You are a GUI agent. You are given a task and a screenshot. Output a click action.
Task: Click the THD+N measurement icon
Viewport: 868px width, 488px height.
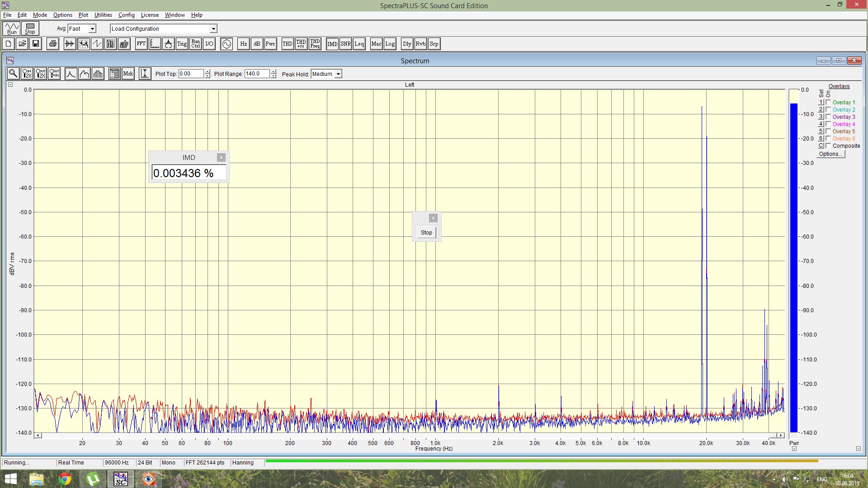tap(301, 44)
